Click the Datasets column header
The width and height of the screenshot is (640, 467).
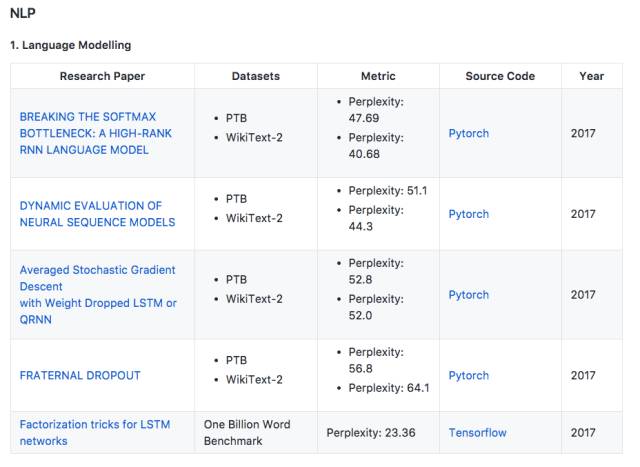click(x=255, y=76)
